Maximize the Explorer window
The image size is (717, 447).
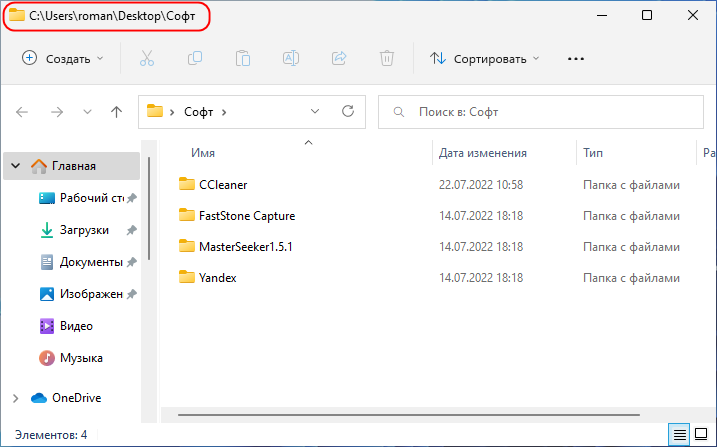647,16
